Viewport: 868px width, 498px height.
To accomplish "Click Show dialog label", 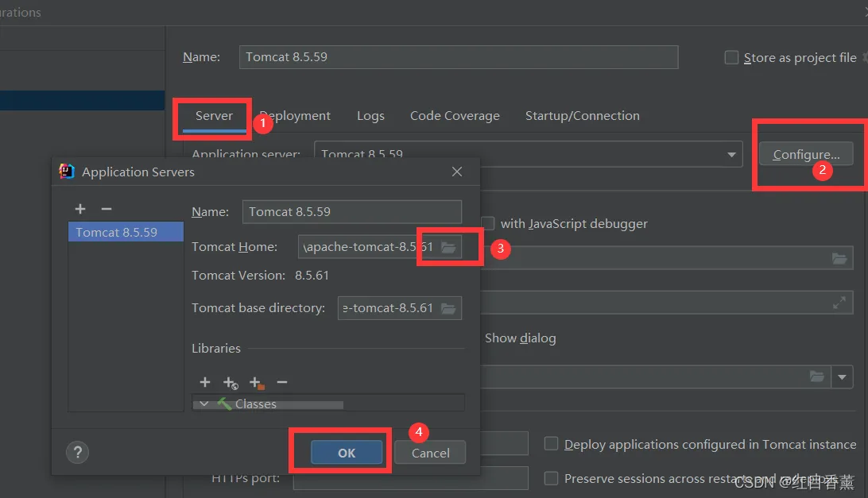I will click(x=521, y=338).
